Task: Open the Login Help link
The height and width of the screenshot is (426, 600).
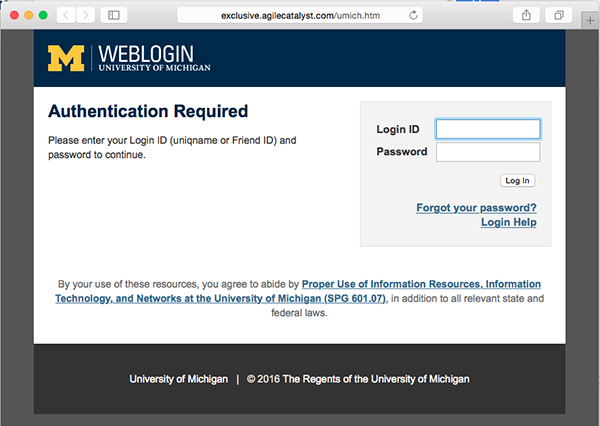Action: [509, 222]
